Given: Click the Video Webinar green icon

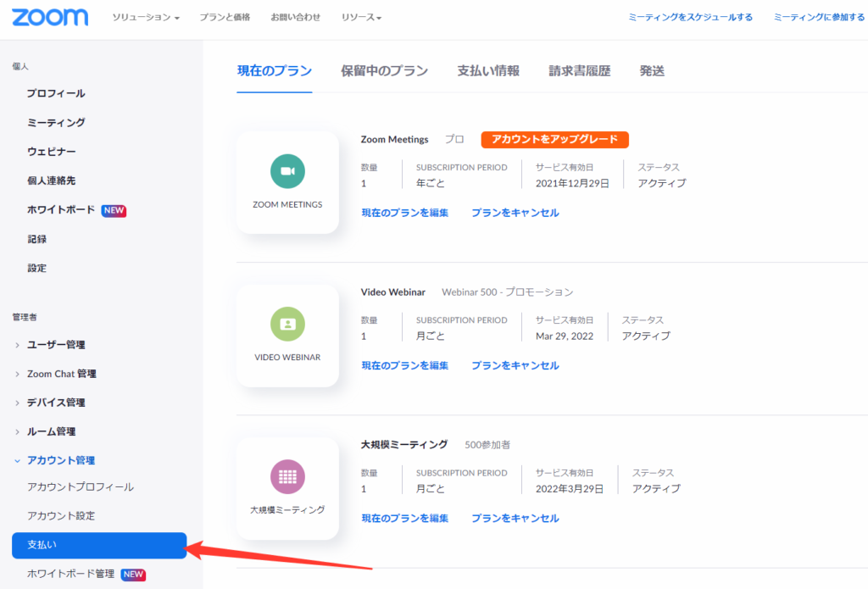Looking at the screenshot, I should (x=287, y=324).
